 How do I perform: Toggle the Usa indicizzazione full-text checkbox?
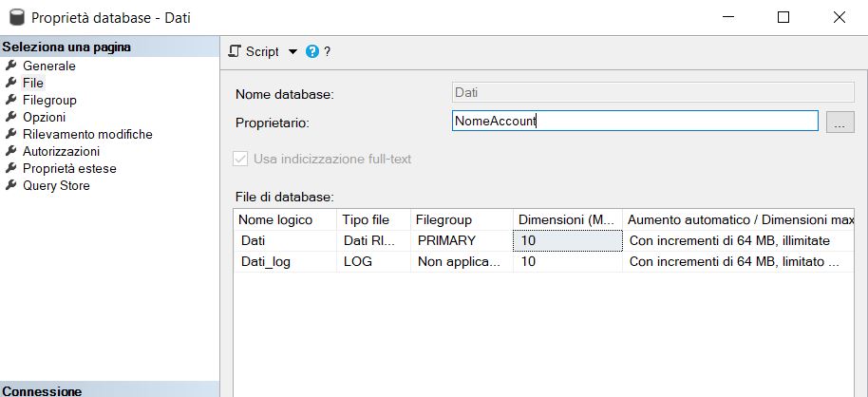241,160
